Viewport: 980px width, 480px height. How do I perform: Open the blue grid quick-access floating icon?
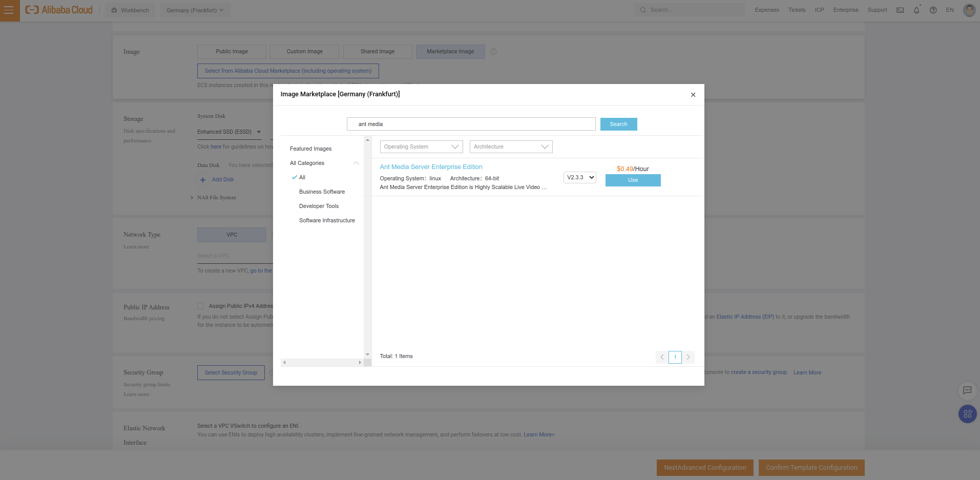coord(967,414)
